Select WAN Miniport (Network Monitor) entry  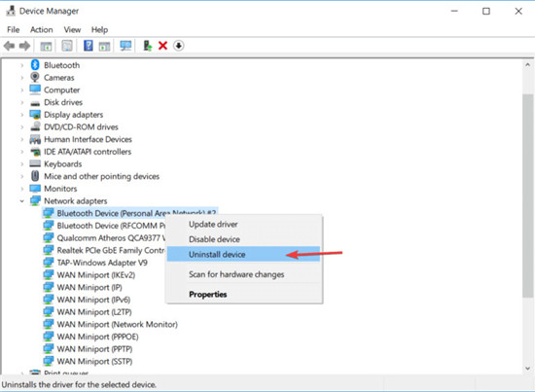pos(117,325)
